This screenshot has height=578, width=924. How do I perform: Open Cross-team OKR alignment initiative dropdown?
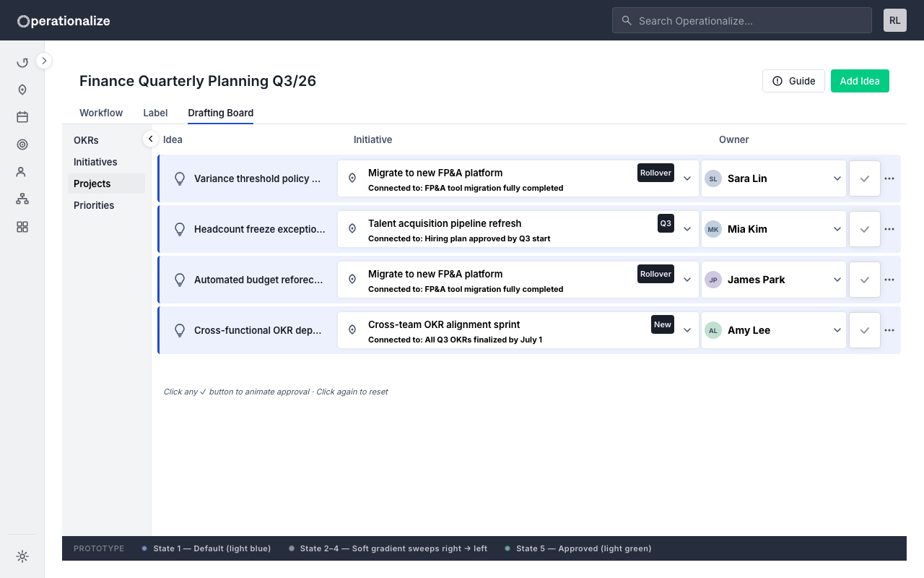[x=687, y=330]
